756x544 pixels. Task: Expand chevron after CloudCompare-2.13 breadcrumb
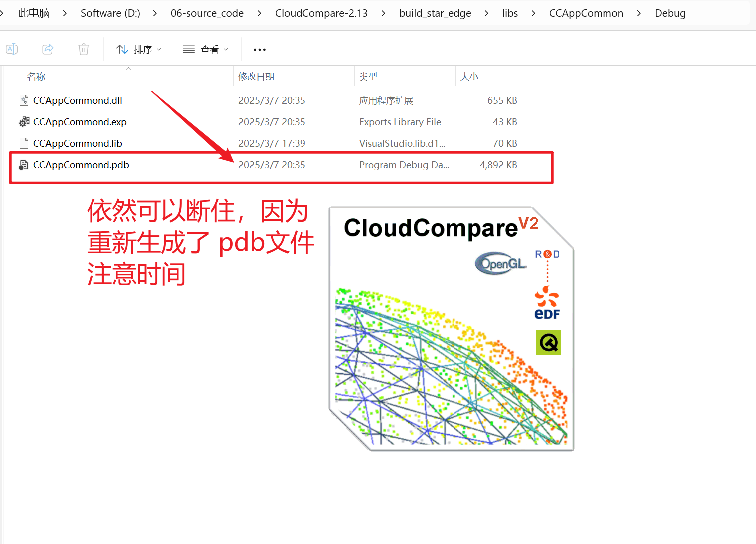[x=383, y=13]
